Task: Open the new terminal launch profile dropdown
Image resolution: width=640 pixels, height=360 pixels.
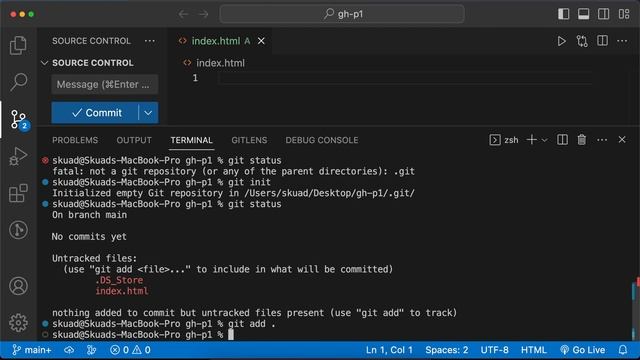Action: (544, 140)
